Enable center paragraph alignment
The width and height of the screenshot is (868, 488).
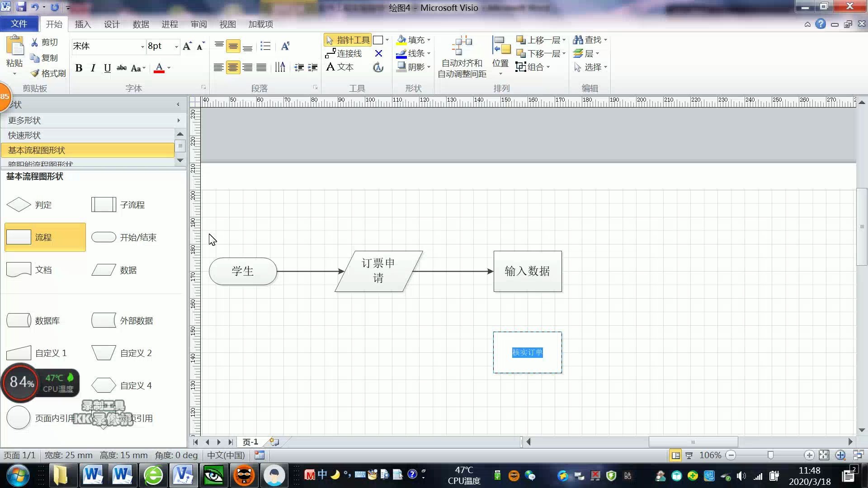click(x=233, y=68)
